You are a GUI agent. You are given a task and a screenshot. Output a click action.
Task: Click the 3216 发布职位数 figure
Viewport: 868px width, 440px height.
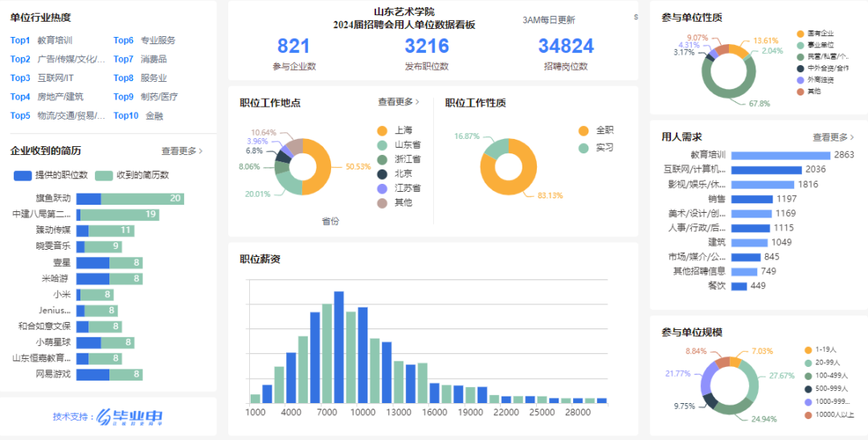pyautogui.click(x=426, y=47)
